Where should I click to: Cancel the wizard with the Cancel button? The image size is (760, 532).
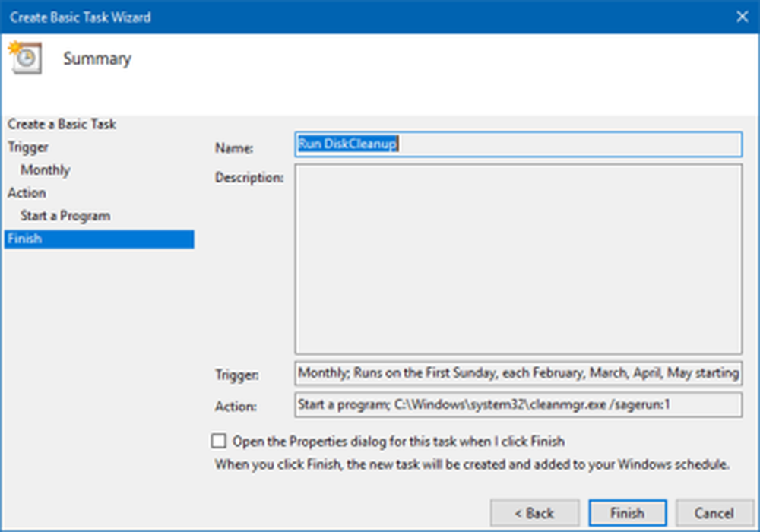click(x=714, y=513)
